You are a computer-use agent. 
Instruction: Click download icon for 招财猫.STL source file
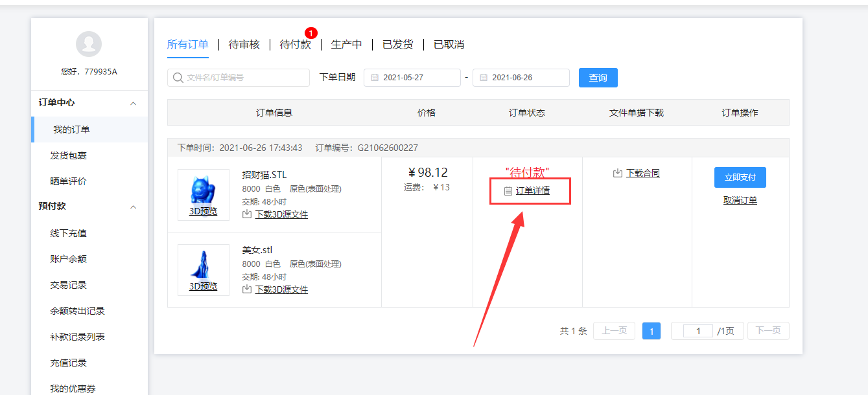247,214
